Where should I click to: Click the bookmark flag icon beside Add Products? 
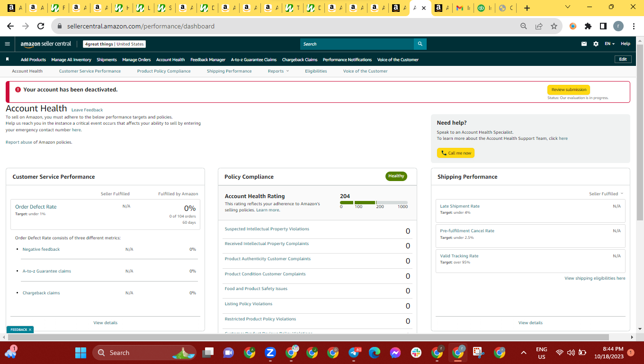tap(8, 59)
